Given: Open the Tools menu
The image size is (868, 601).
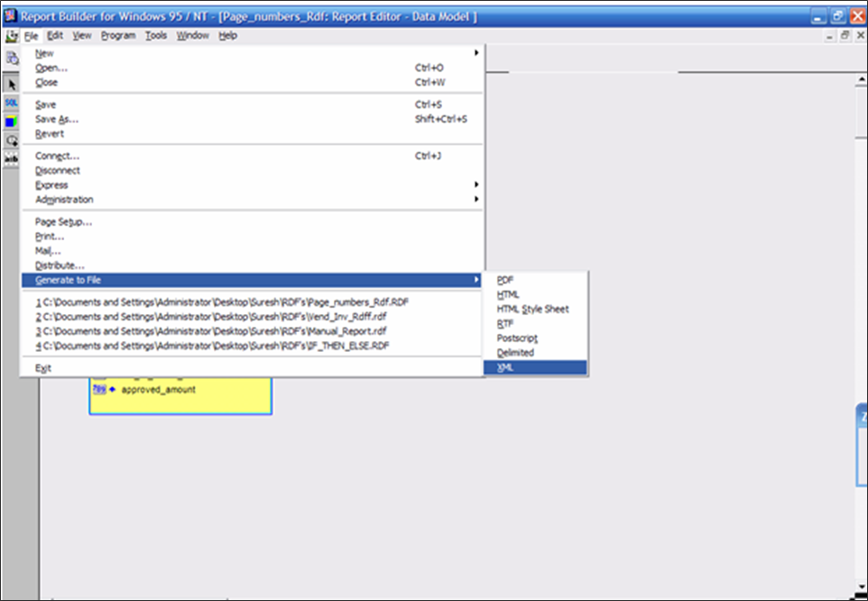Looking at the screenshot, I should (x=156, y=35).
